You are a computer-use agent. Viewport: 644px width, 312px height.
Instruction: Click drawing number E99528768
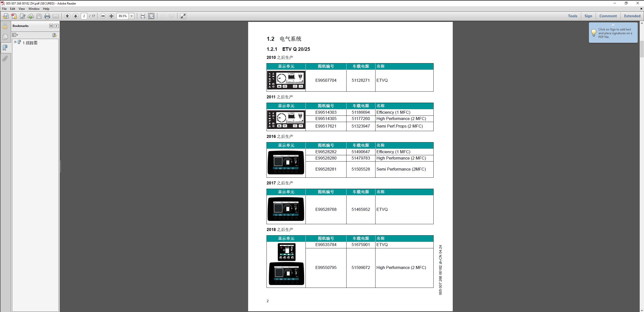[x=326, y=209]
